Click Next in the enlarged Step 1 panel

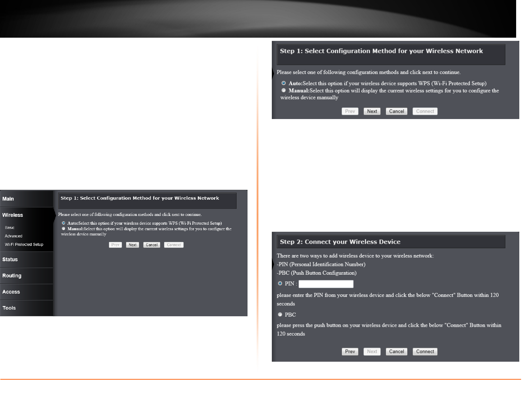coord(372,111)
